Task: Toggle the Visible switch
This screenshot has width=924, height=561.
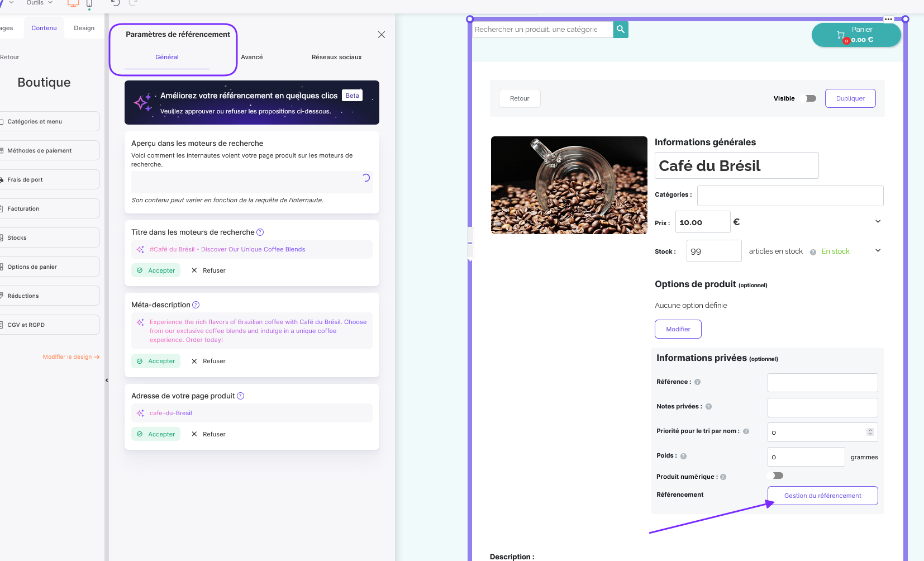Action: (x=808, y=98)
